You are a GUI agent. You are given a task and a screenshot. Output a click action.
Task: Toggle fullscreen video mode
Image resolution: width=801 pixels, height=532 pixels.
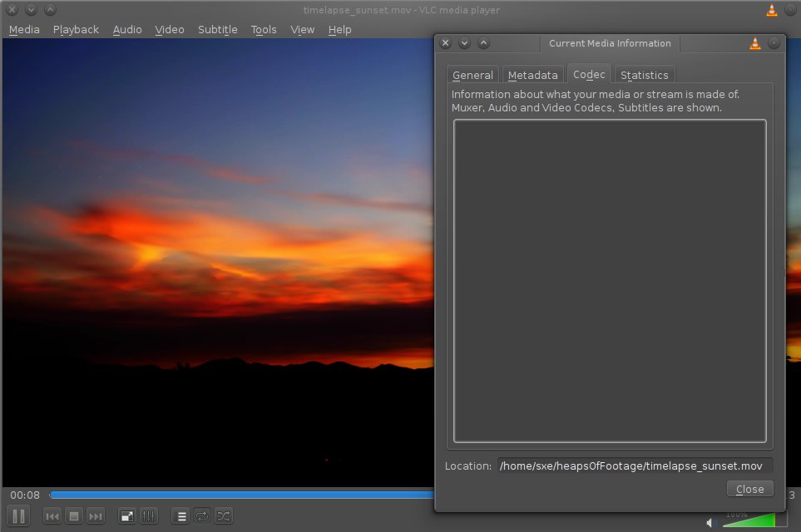click(127, 516)
